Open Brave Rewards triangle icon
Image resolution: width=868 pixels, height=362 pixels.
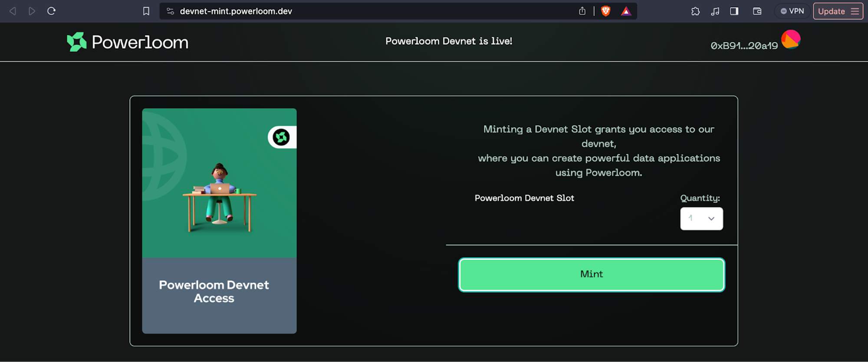[x=626, y=11]
